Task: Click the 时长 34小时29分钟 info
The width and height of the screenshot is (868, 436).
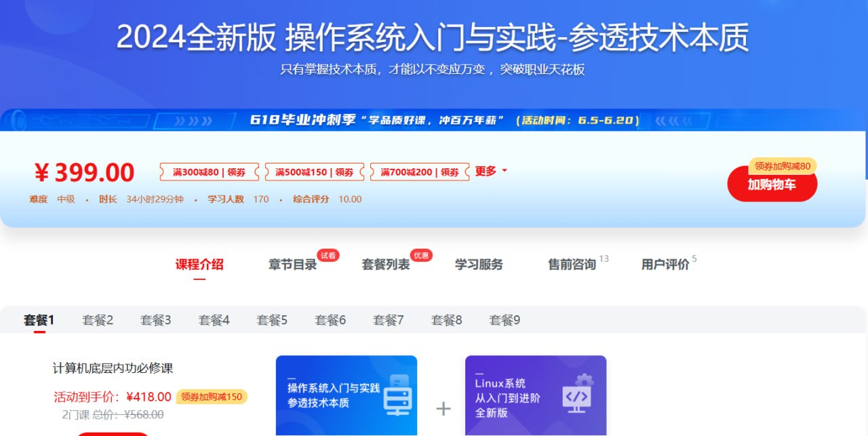Action: click(141, 199)
